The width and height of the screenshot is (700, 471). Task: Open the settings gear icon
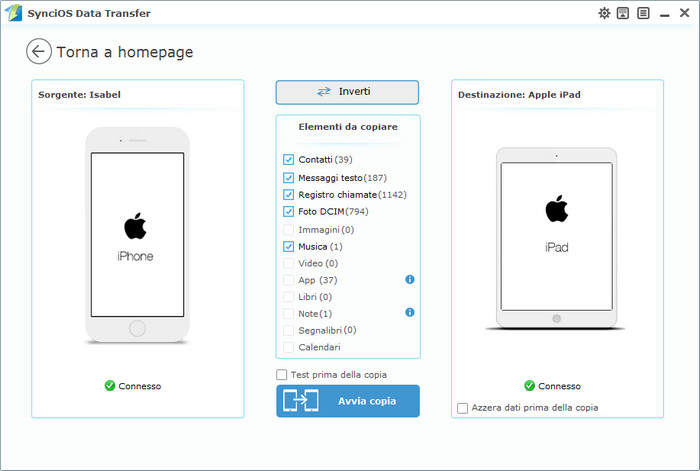[604, 13]
